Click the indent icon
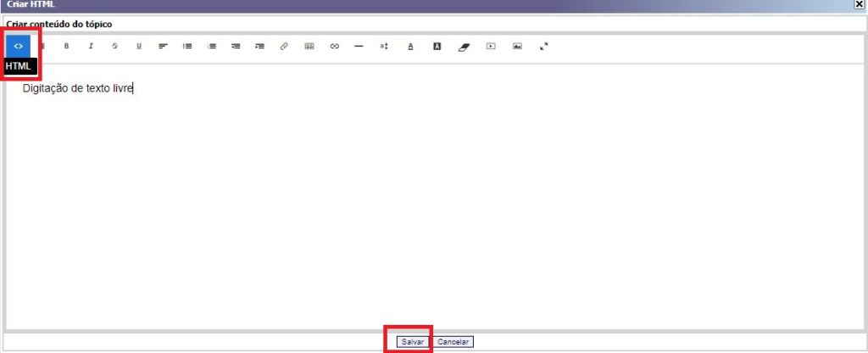Image resolution: width=868 pixels, height=353 pixels. (x=260, y=46)
